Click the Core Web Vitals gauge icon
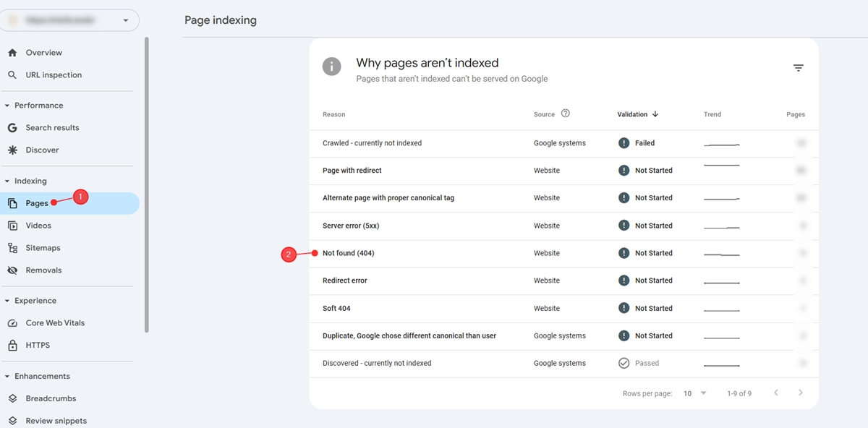This screenshot has height=428, width=868. coord(12,323)
